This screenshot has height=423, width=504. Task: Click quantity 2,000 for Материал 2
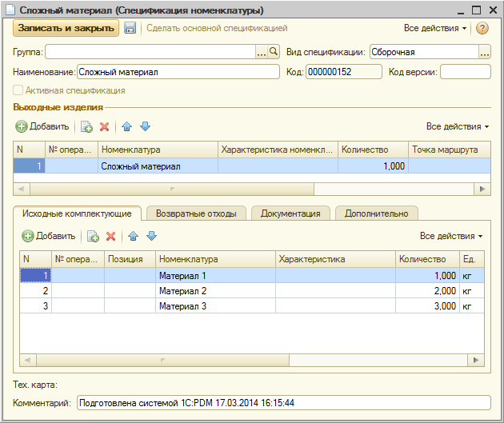pyautogui.click(x=427, y=291)
